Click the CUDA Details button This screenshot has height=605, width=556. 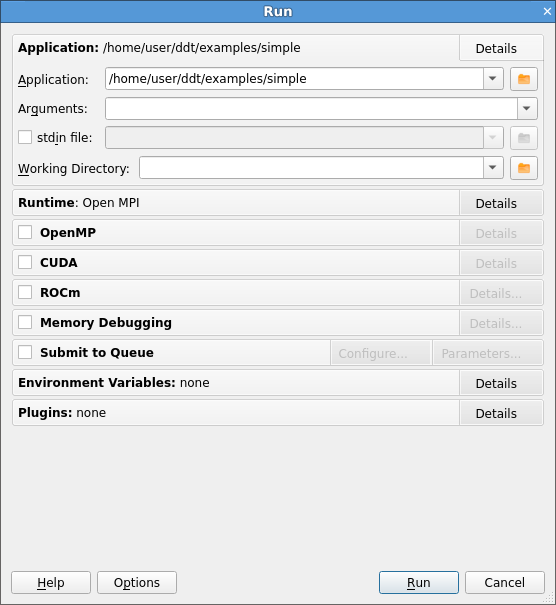(x=501, y=263)
